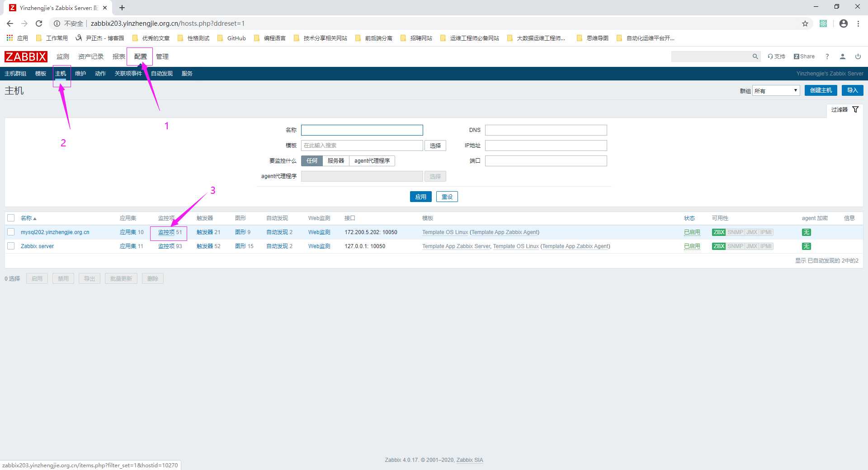Image resolution: width=868 pixels, height=470 pixels.
Task: Apply the filter with 应用
Action: tap(421, 197)
